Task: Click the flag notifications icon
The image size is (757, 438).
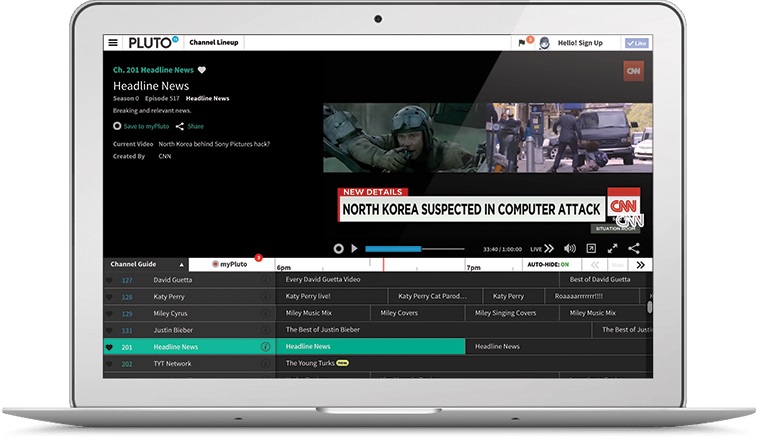Action: [x=521, y=43]
